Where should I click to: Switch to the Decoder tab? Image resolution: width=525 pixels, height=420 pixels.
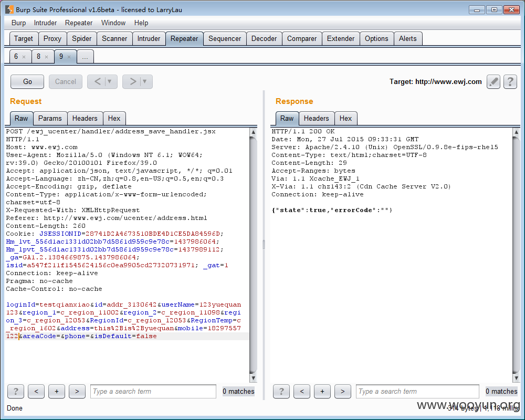[264, 38]
